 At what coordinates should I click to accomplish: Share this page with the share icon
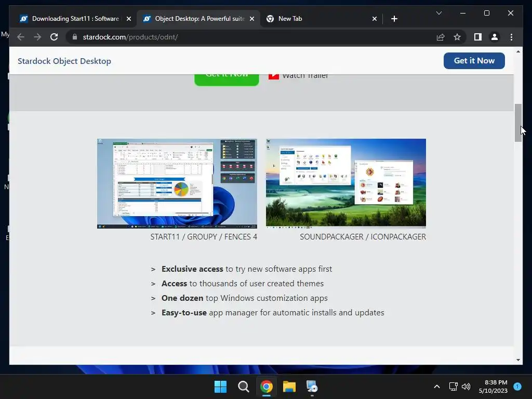click(441, 37)
